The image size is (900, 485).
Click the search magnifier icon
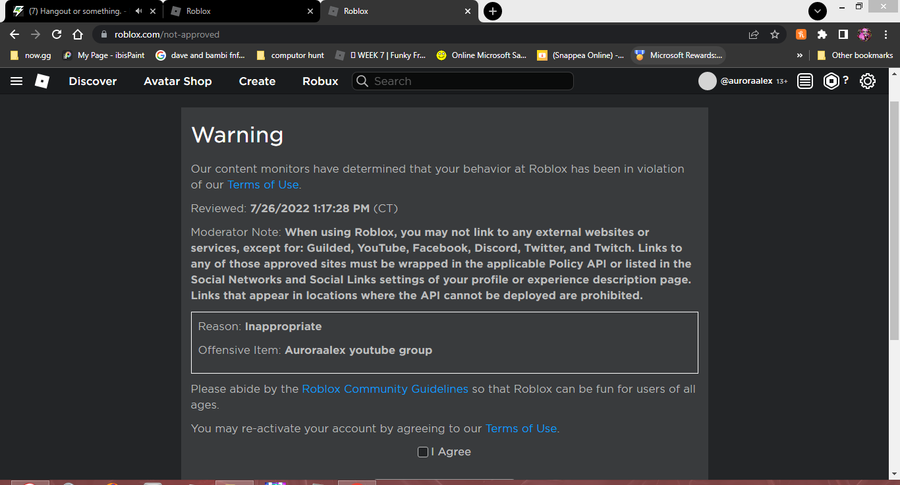point(362,81)
